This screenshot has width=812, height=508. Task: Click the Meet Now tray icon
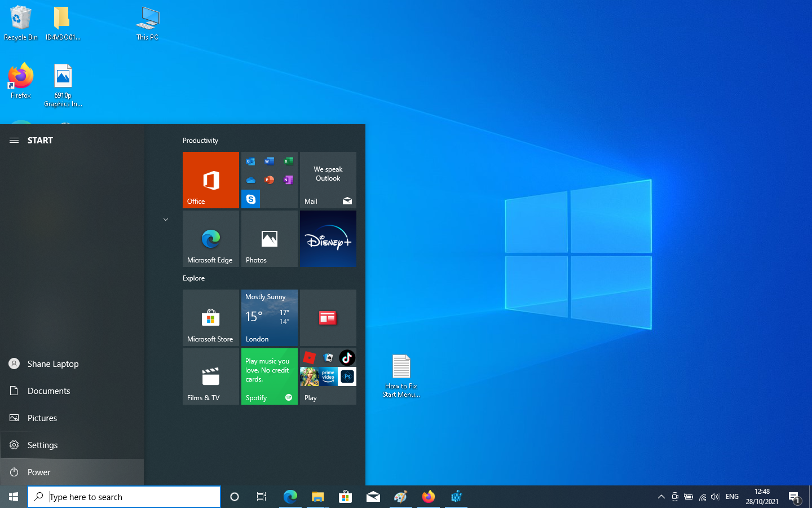675,497
